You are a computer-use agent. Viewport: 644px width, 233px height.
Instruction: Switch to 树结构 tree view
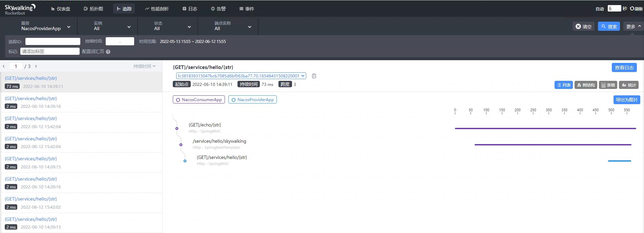(x=586, y=85)
